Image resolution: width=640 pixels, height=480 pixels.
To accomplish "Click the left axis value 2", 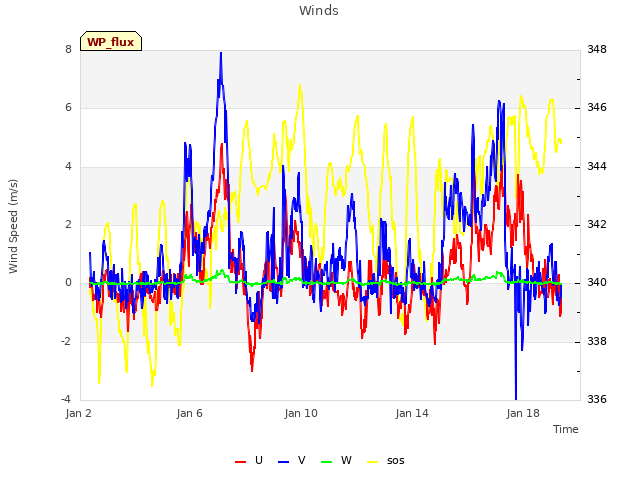I will click(68, 224).
